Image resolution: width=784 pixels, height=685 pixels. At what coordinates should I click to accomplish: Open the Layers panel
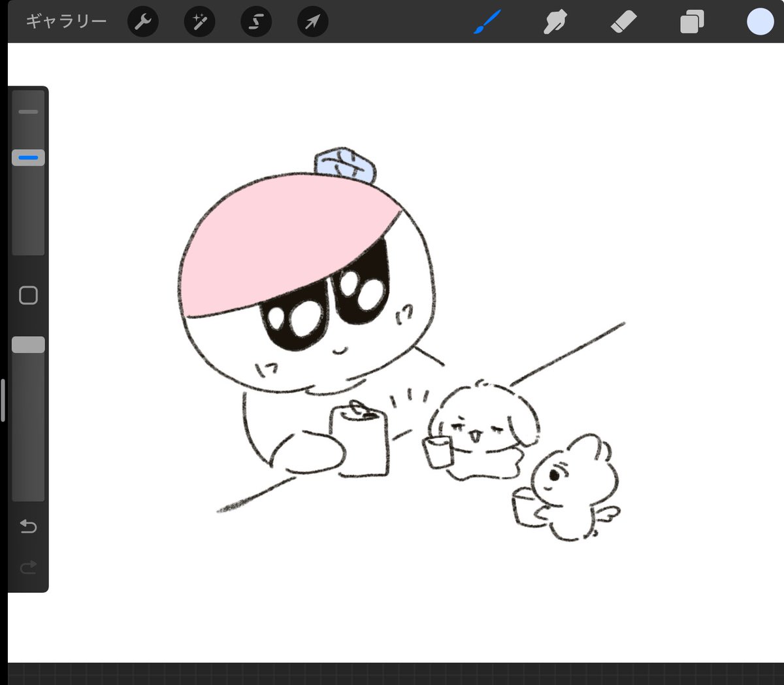[x=692, y=22]
